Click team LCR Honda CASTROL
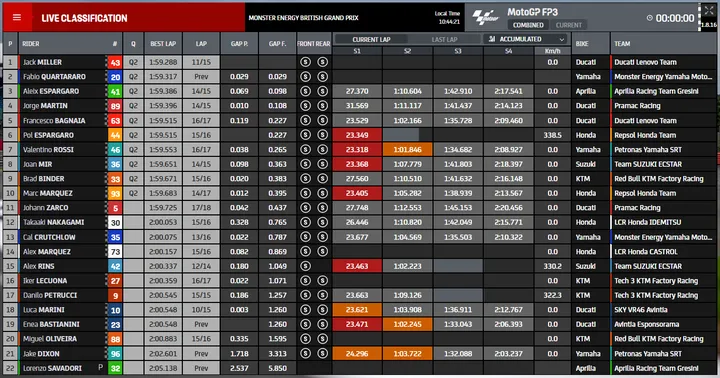The width and height of the screenshot is (720, 378). [646, 251]
